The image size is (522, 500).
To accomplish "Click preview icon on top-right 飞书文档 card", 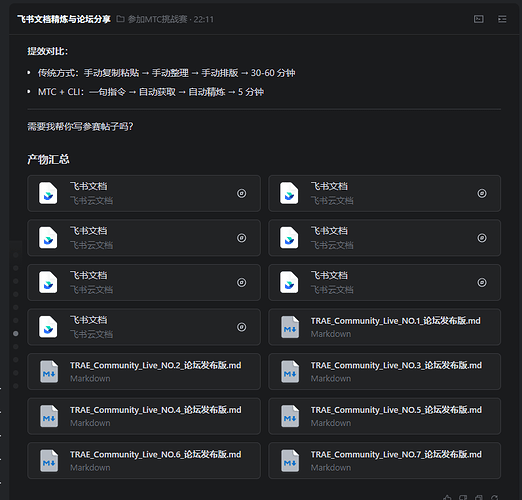I will coord(482,193).
